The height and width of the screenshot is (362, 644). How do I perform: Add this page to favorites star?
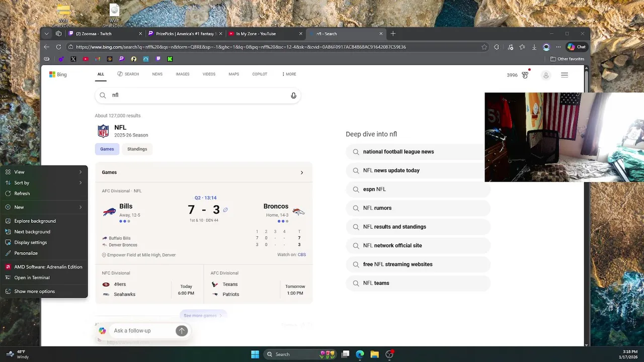pyautogui.click(x=484, y=47)
